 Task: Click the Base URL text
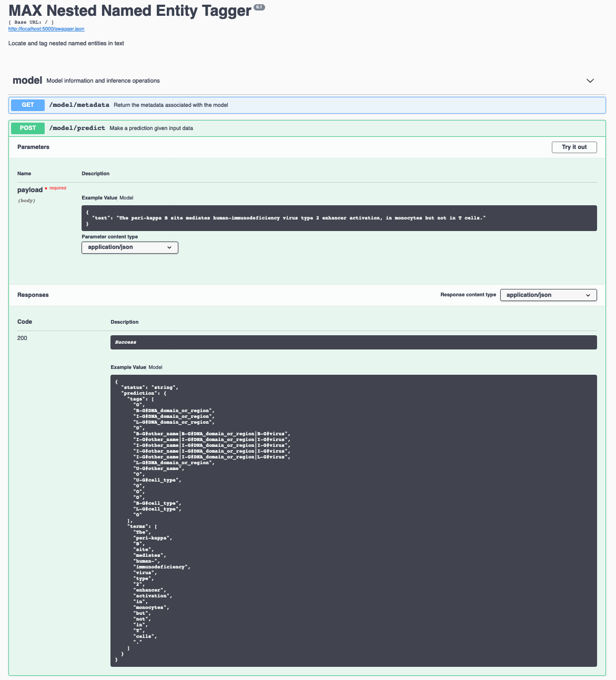[31, 23]
